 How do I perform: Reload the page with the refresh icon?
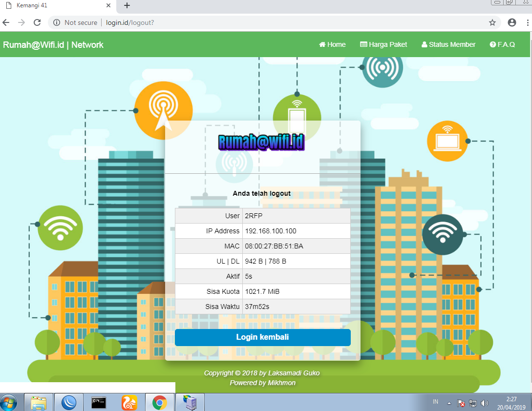click(37, 22)
